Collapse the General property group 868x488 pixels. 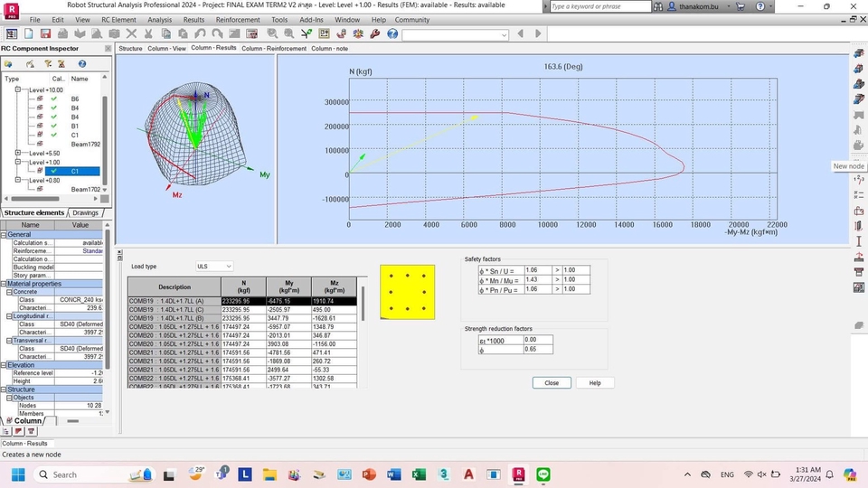pos(4,234)
